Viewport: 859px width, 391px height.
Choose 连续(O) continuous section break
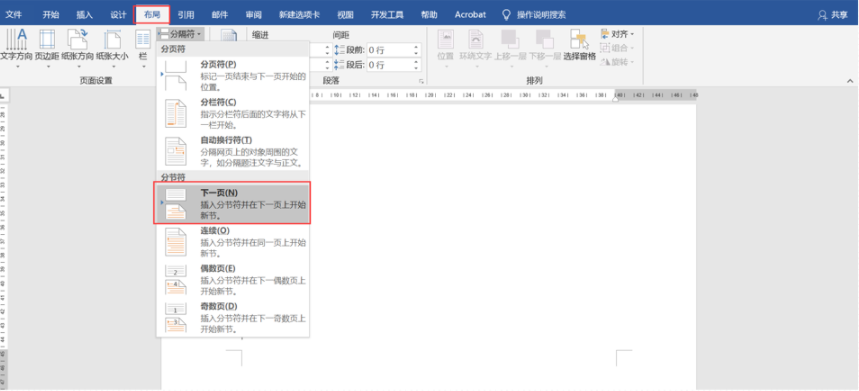tap(233, 242)
